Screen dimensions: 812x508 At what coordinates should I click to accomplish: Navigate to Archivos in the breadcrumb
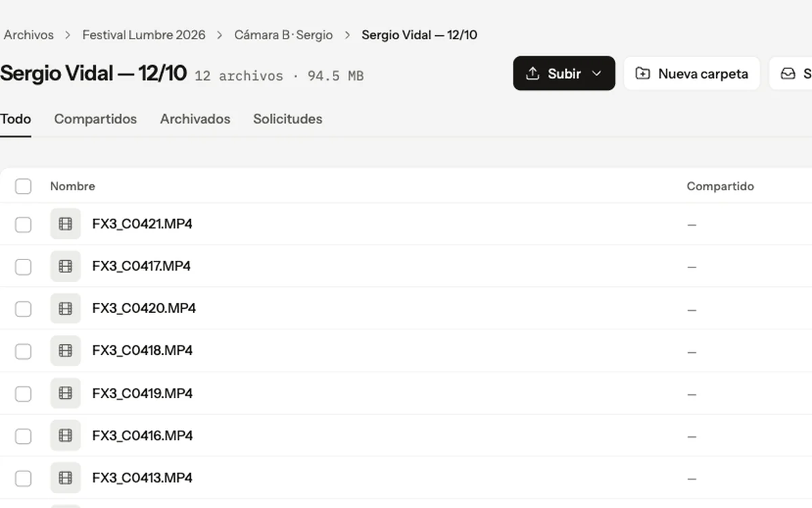click(x=29, y=35)
